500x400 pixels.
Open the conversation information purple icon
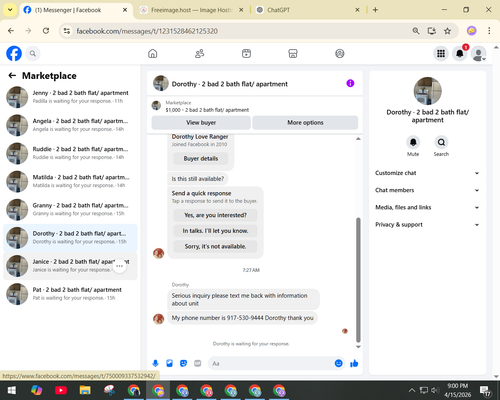click(x=350, y=83)
